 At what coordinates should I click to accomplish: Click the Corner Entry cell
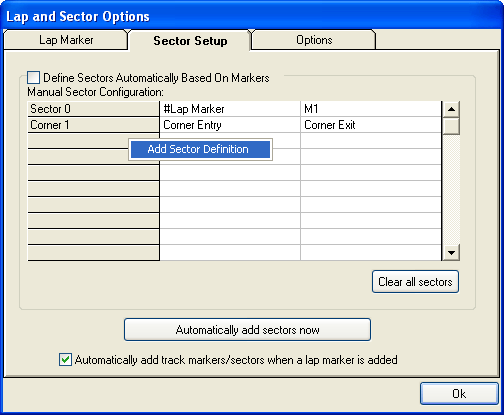(x=230, y=125)
